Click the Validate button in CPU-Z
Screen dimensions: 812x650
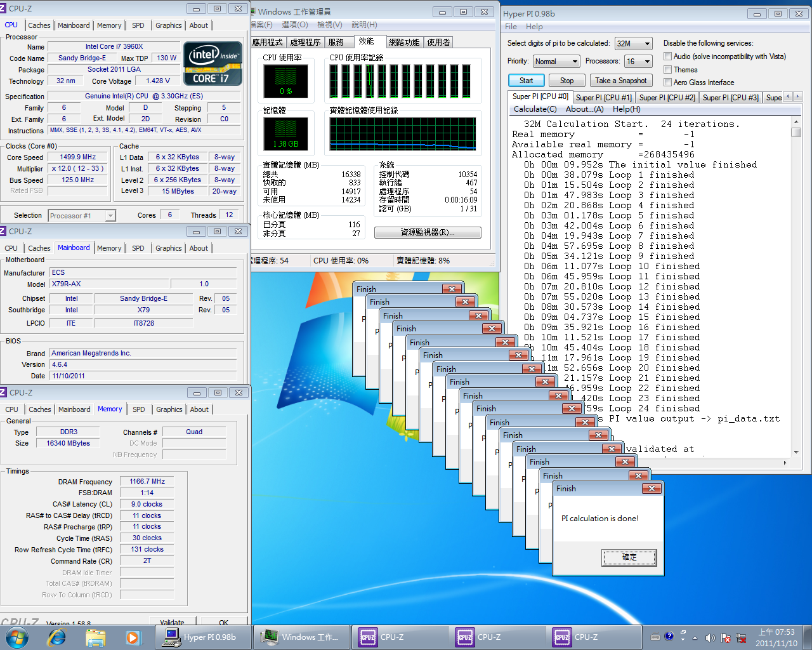173,622
